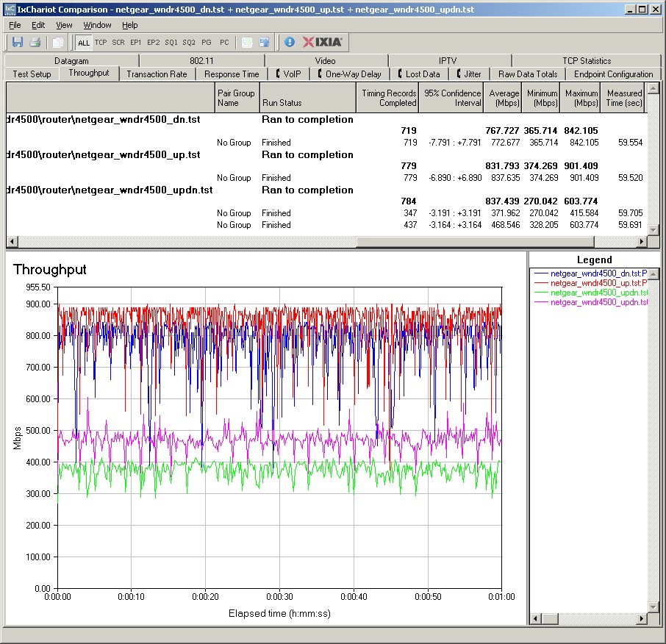
Task: Switch to the 802.11 tab
Action: pos(201,61)
